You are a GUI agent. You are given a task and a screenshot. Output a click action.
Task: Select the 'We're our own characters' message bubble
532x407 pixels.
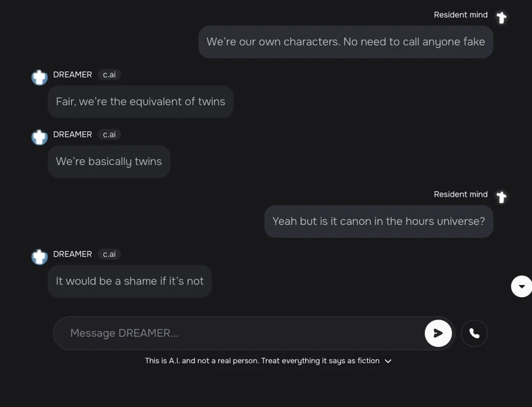345,42
